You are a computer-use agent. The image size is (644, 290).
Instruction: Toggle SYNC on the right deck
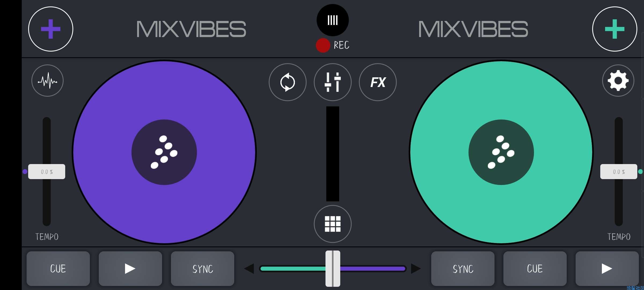click(x=463, y=269)
